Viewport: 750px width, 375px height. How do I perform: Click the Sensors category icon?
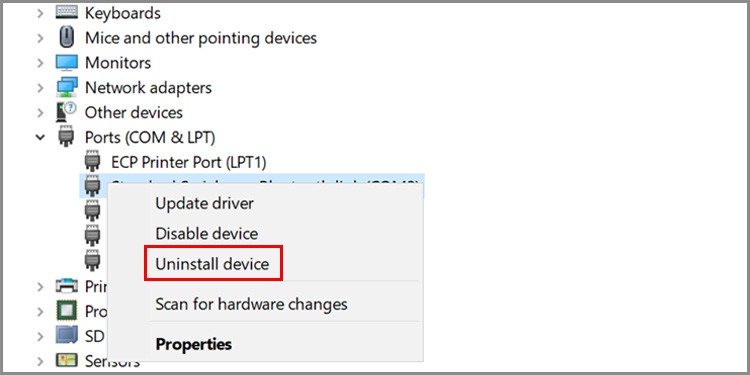tap(66, 360)
